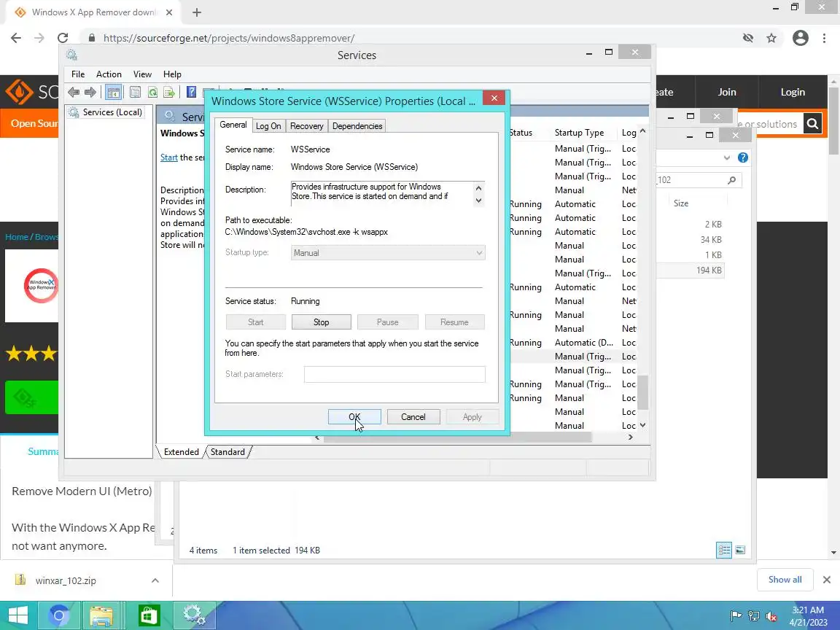Click description box scroll-up arrow
840x630 pixels.
(479, 188)
